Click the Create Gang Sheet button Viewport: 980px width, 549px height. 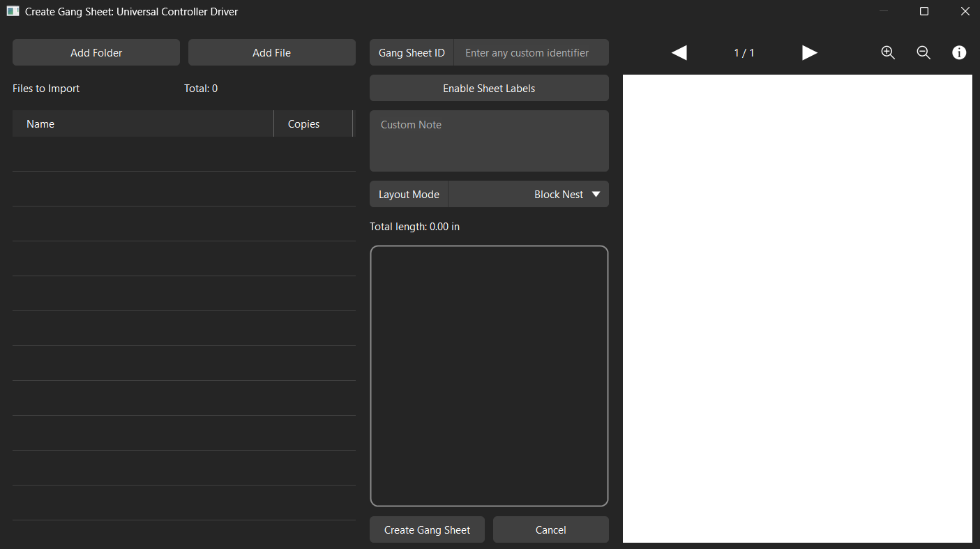pos(427,530)
